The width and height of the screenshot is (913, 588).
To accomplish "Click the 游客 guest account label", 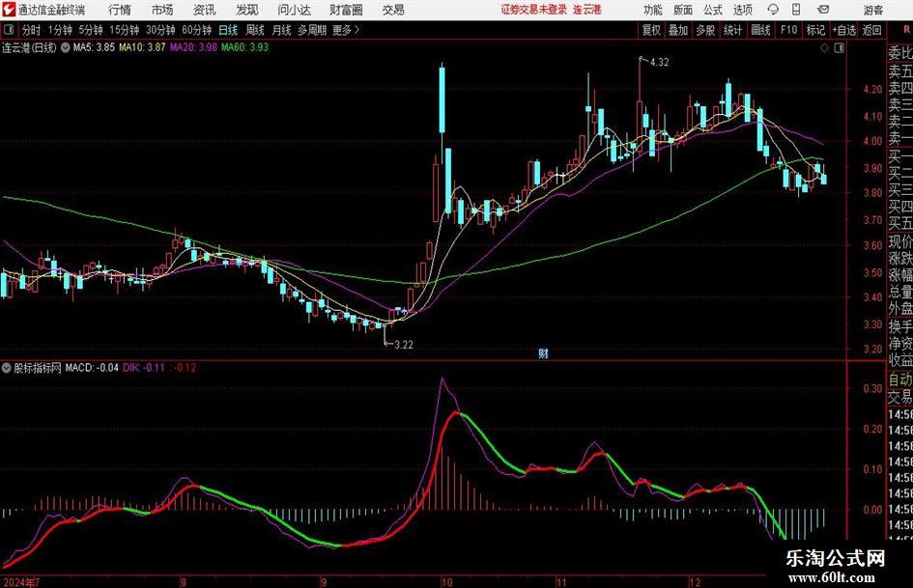I will click(872, 10).
